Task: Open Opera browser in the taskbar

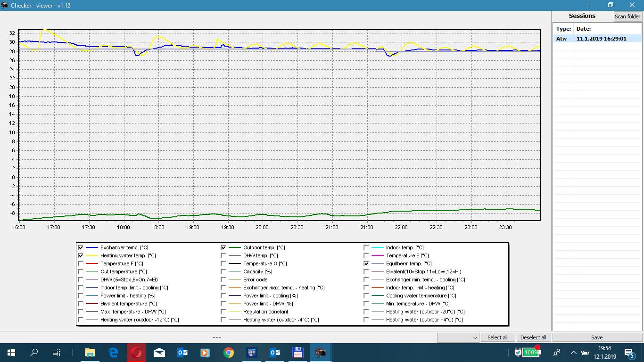Action: tap(136, 353)
